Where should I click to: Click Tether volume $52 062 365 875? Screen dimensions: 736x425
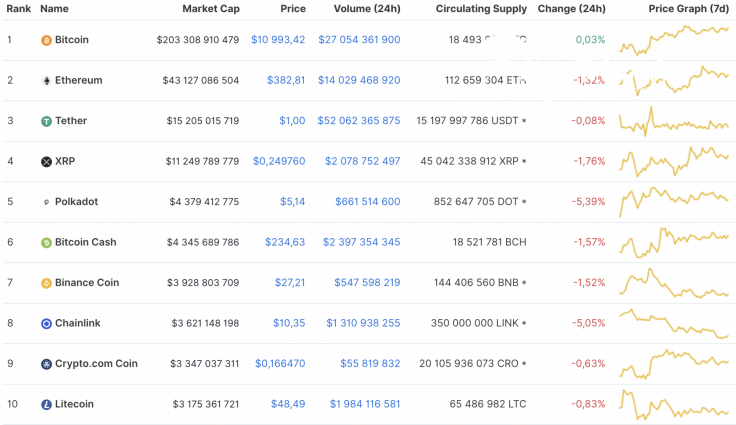point(359,121)
